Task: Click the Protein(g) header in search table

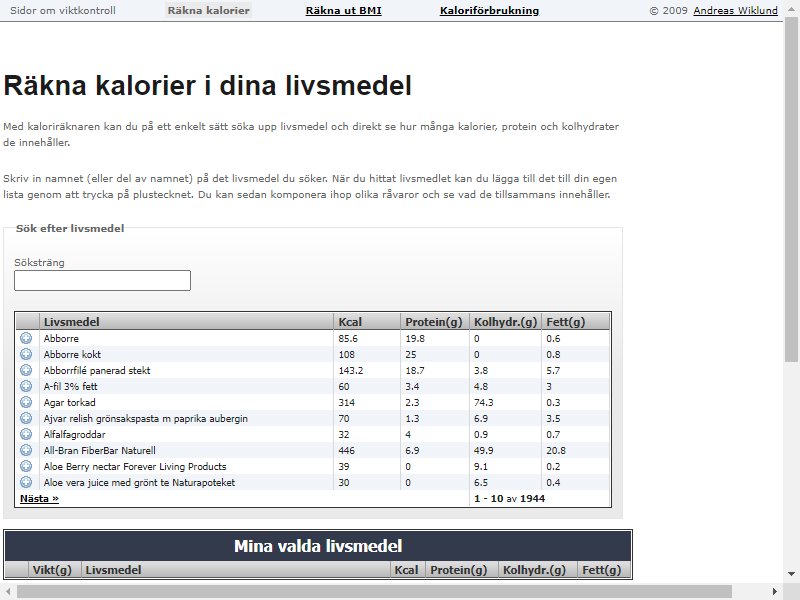Action: tap(435, 322)
